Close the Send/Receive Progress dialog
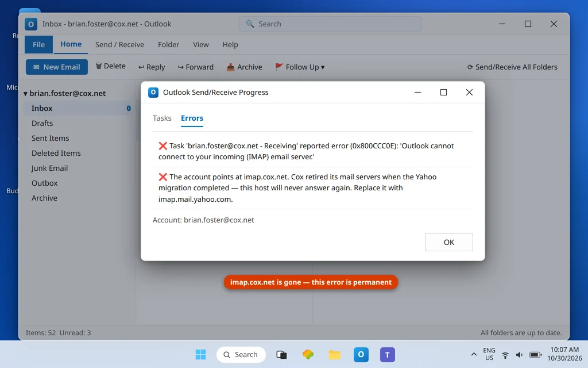588x368 pixels. coord(469,93)
